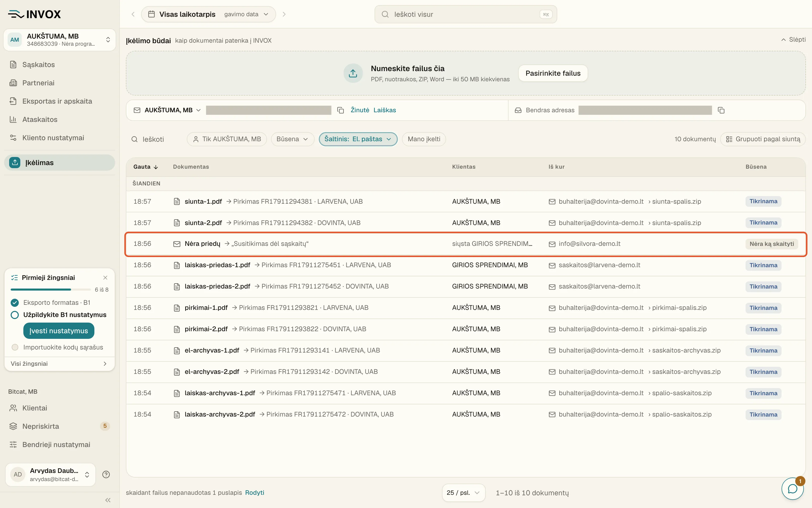Go to next period arrow
This screenshot has width=812, height=508.
[284, 14]
